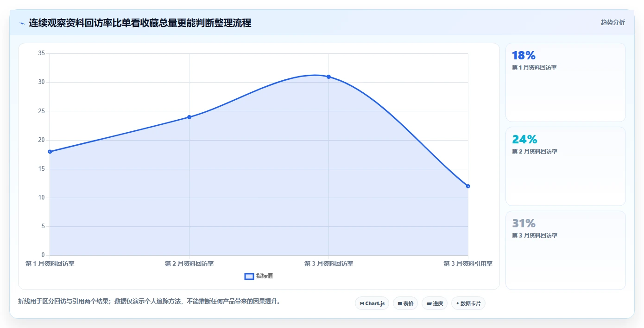This screenshot has width=644, height=328.
Task: Click the 第 2 月资料回访率 card caption
Action: point(534,152)
